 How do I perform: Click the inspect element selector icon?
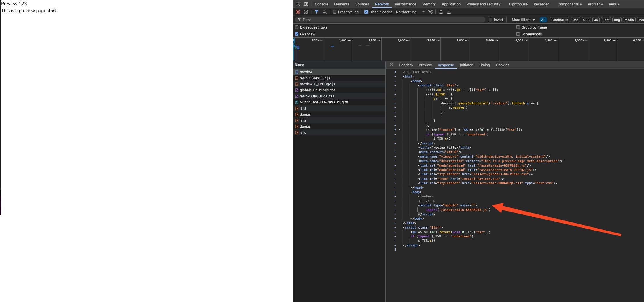coord(298,4)
